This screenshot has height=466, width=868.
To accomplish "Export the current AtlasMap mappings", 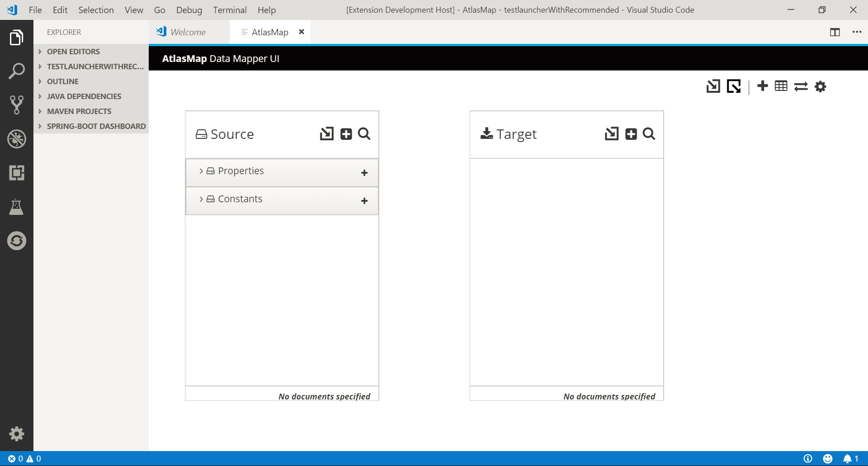I will pos(734,86).
